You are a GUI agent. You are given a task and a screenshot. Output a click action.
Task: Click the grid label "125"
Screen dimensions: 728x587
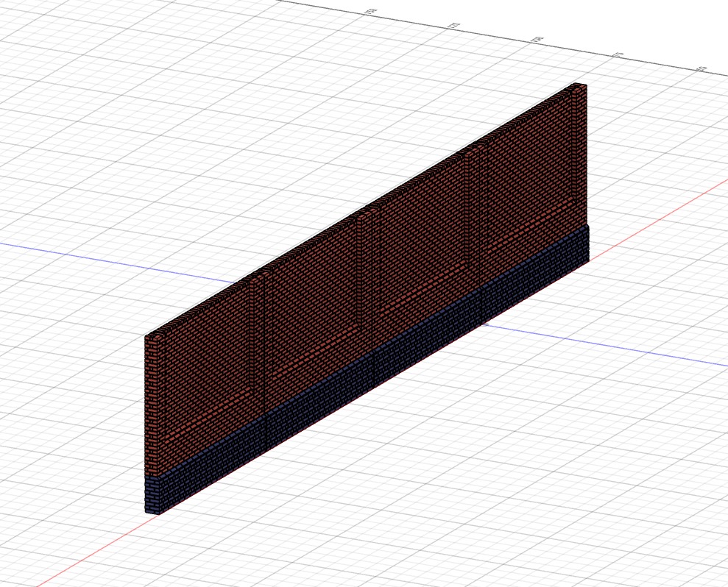[453, 25]
